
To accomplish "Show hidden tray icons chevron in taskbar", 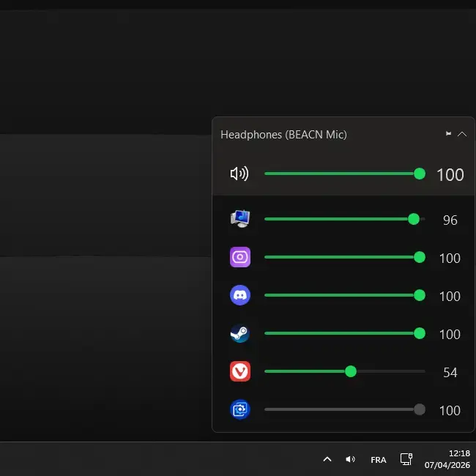I will [327, 459].
